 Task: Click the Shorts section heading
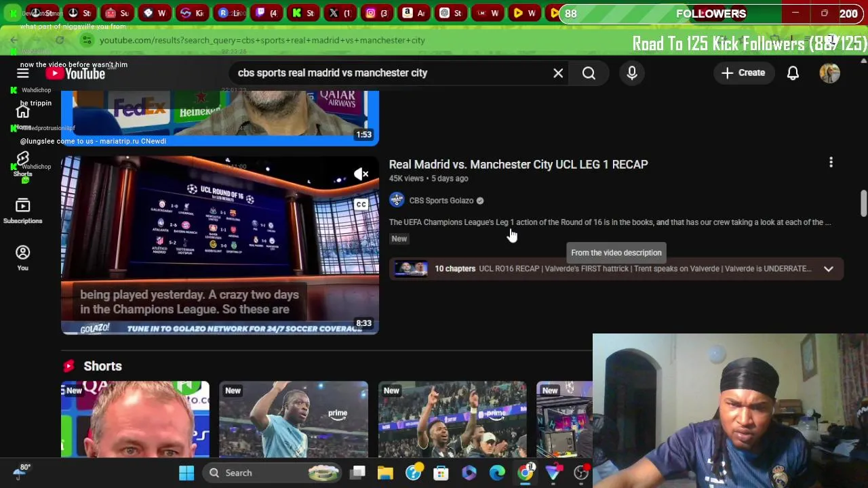(102, 366)
